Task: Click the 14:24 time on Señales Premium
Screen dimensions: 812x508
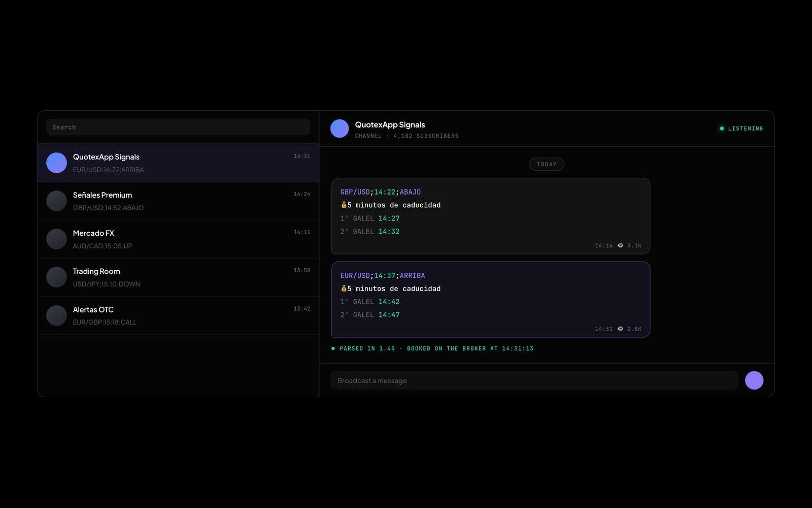Action: (x=302, y=194)
